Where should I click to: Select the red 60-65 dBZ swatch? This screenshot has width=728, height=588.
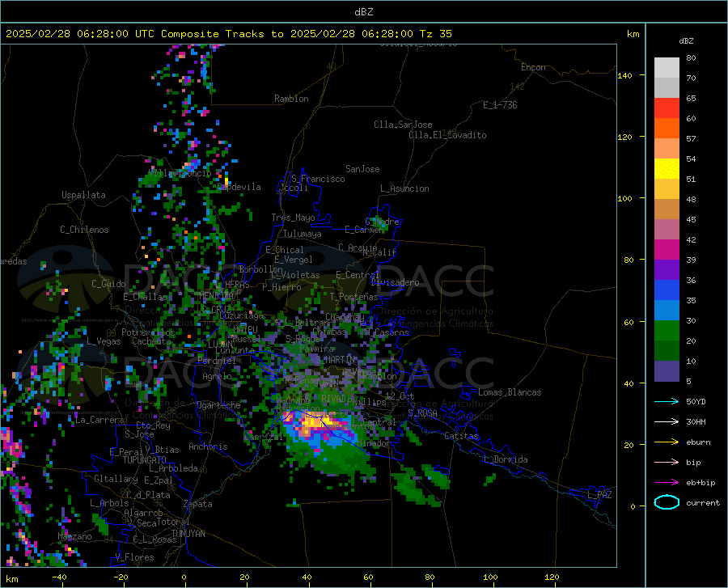[667, 108]
